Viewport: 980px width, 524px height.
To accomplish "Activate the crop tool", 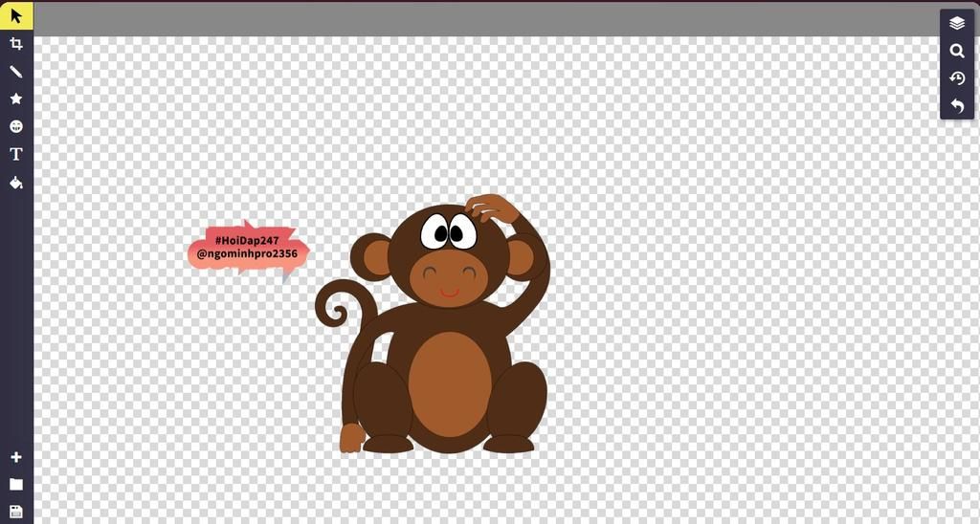I will 16,44.
